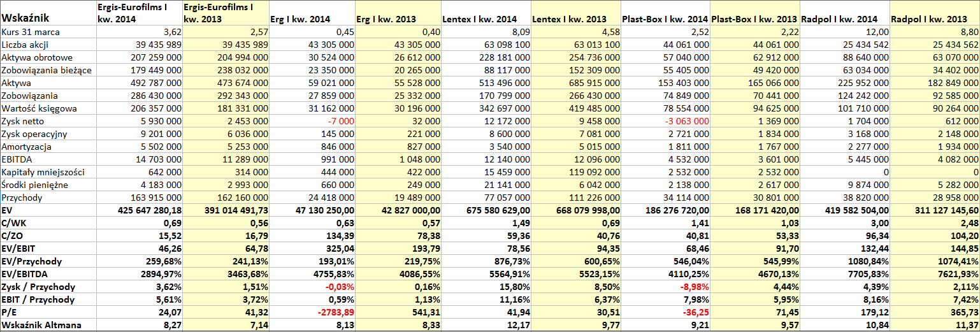Select the Radpol I kw. 2013 header

934,13
